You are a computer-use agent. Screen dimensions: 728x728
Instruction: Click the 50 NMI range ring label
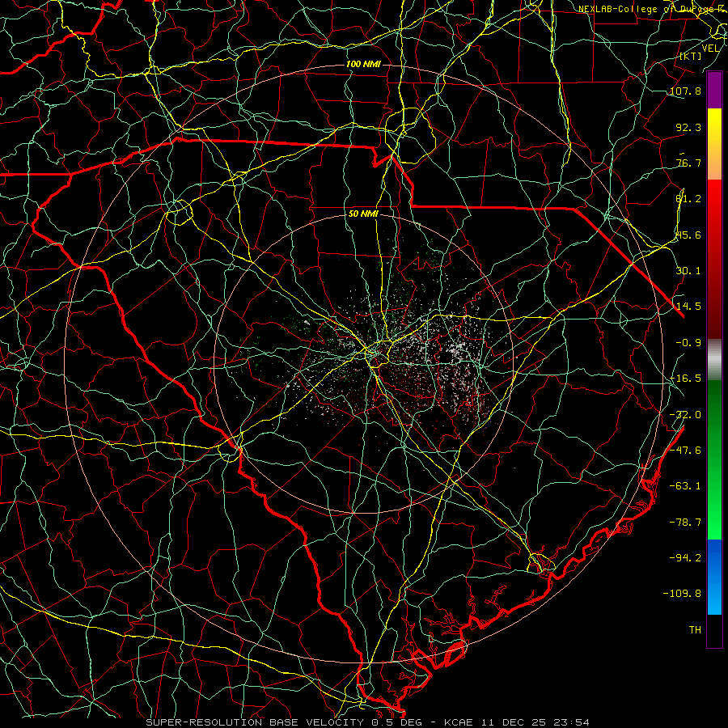coord(363,214)
